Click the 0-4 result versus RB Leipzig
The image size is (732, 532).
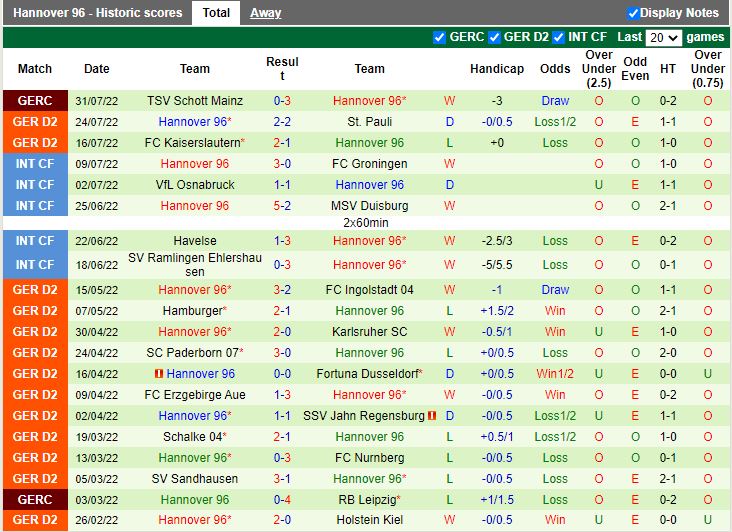(282, 500)
